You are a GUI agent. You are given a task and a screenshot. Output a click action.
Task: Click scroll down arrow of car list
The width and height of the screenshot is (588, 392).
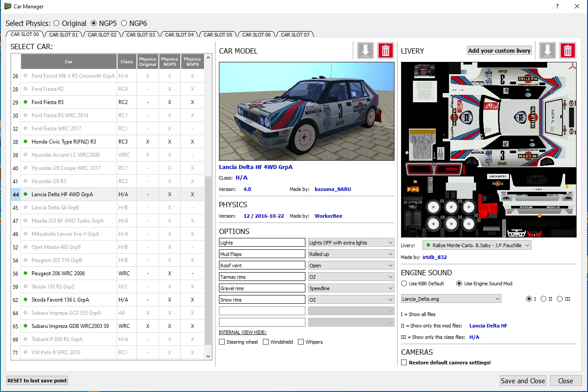click(208, 356)
